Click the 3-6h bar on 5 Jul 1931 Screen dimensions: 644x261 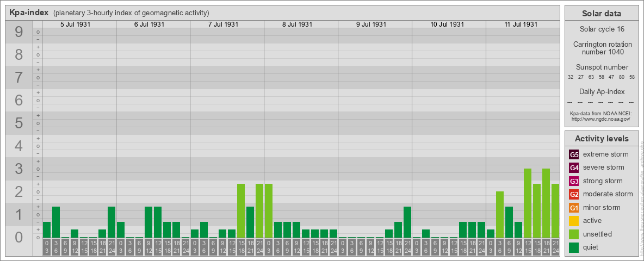56,222
